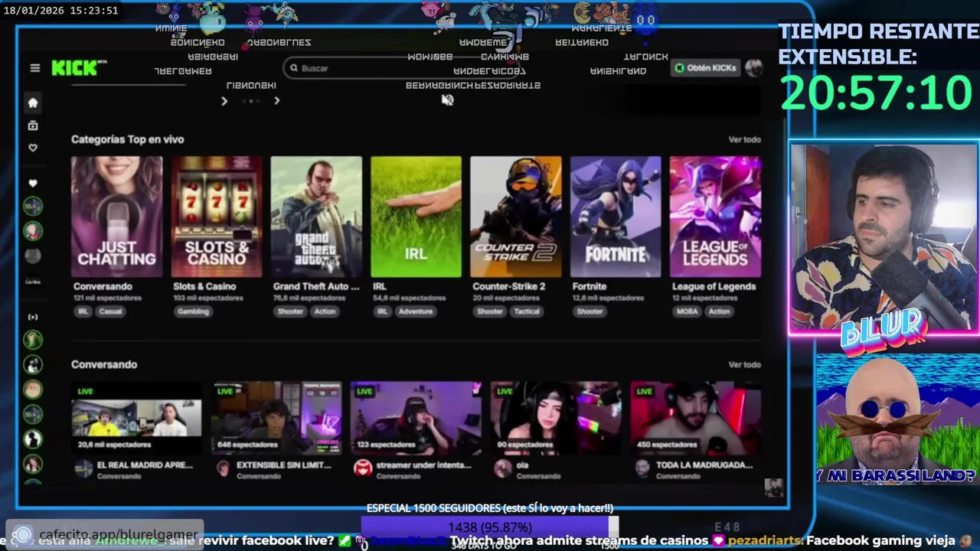
Task: Select the Shooter tag under Fortnite
Action: click(x=590, y=311)
